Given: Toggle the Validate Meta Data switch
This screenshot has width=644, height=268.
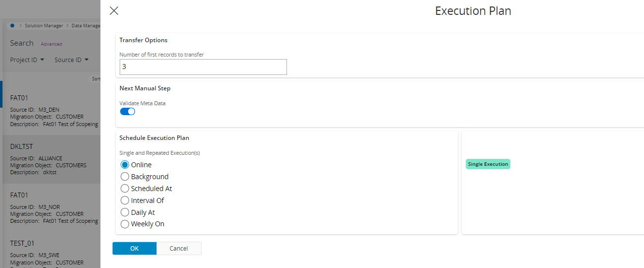Looking at the screenshot, I should (x=128, y=111).
